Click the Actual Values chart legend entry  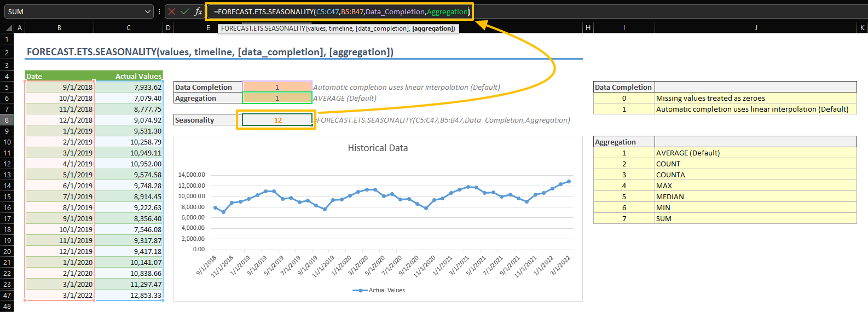click(379, 290)
